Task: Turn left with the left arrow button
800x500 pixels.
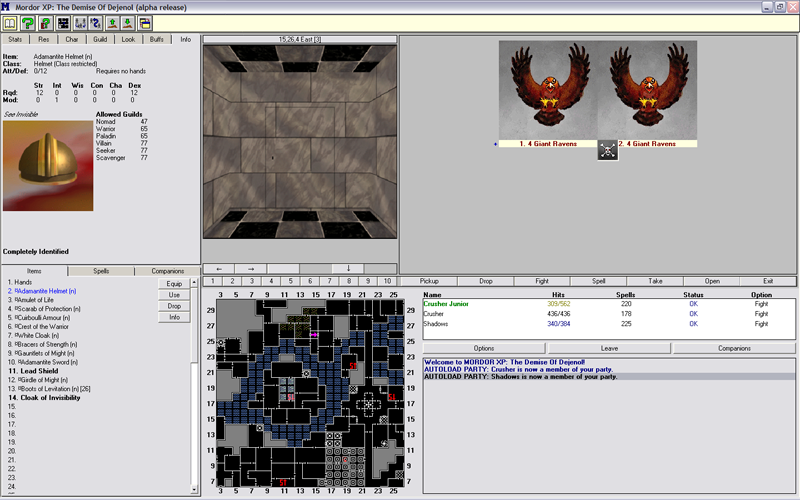Action: pos(219,268)
